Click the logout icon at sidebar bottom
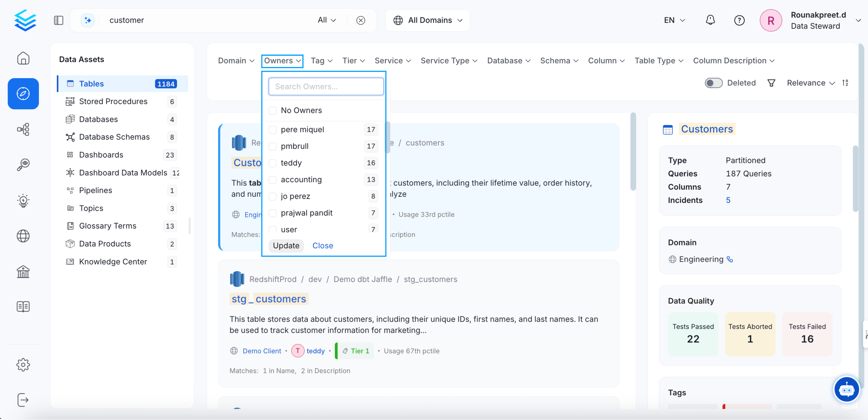 coord(23,400)
